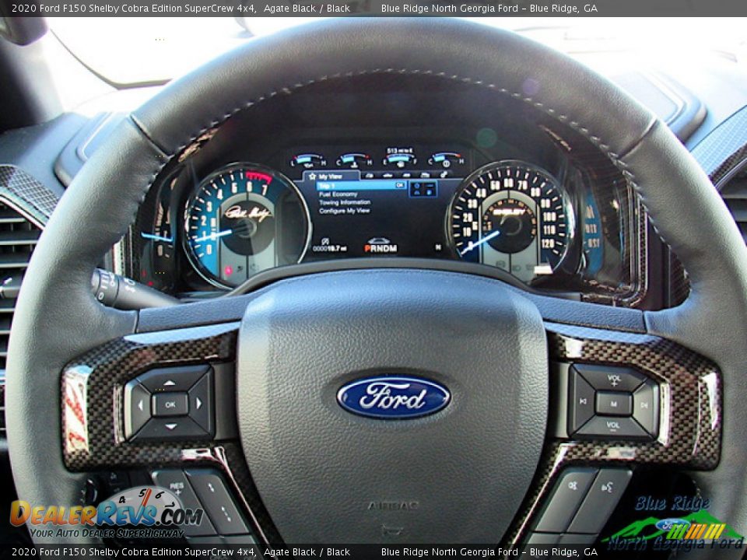Select Fuel Economy menu item

pos(338,194)
